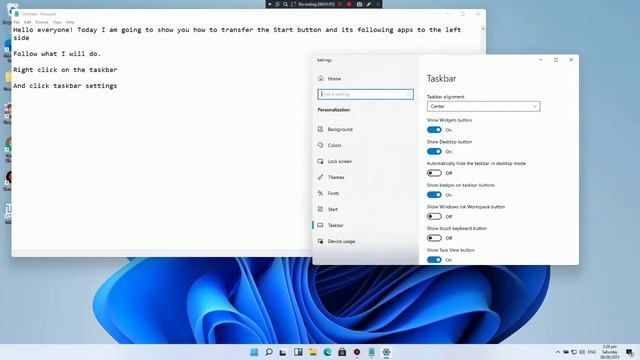Open the Colors settings page
Image resolution: width=640 pixels, height=360 pixels.
(x=334, y=145)
